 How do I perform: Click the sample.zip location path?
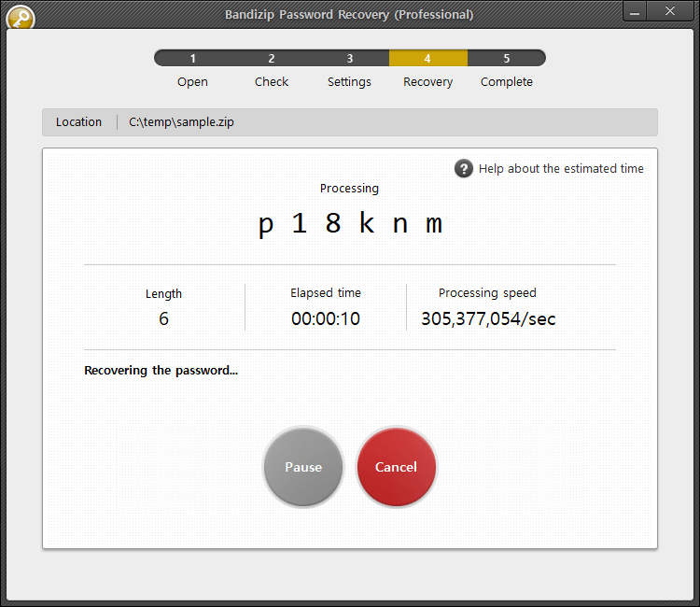point(181,122)
